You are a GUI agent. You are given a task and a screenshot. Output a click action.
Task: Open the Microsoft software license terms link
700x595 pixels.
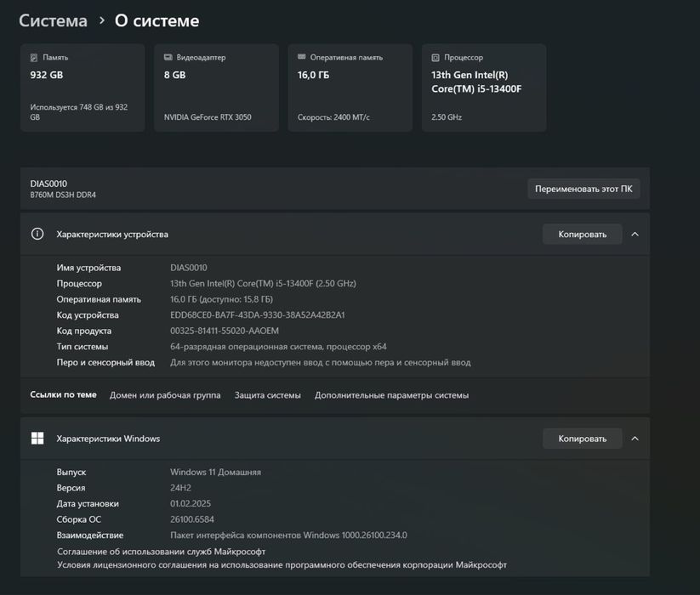tap(282, 565)
